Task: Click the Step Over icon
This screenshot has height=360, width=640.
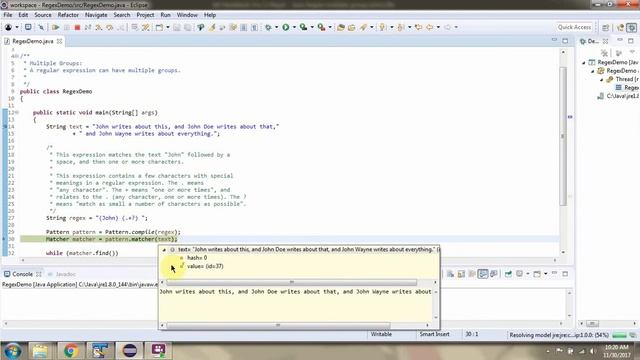Action: 109,27
